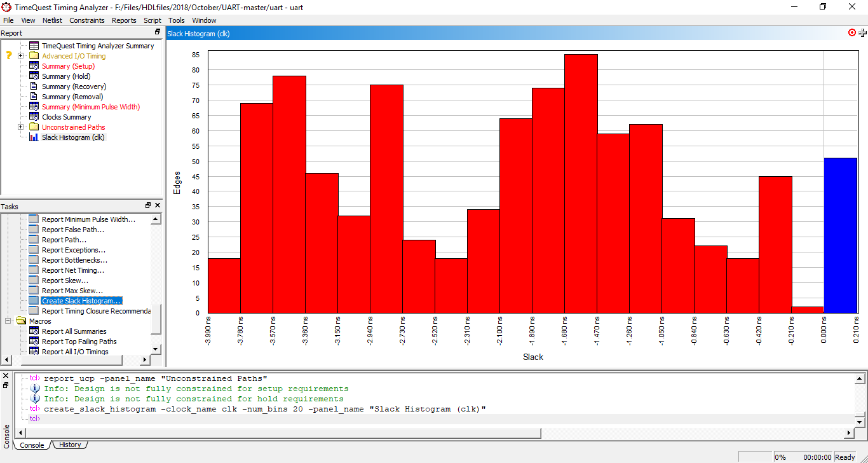This screenshot has height=463, width=868.
Task: Select Report Timing Closure Recommendations task
Action: click(96, 311)
